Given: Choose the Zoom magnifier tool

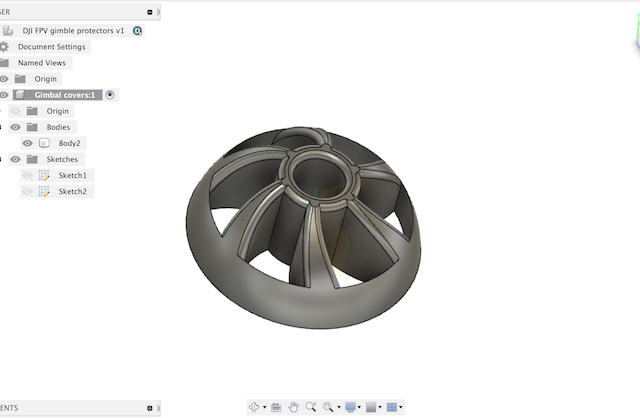Looking at the screenshot, I should click(311, 407).
